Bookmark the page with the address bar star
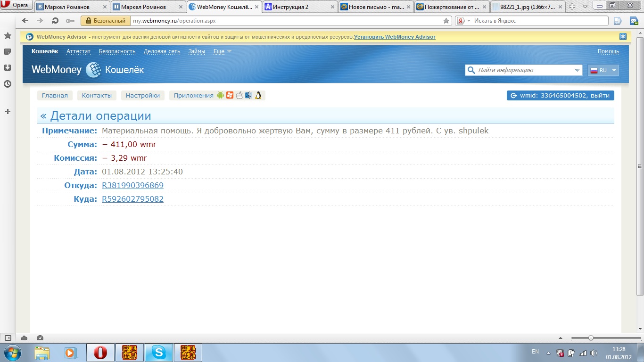The width and height of the screenshot is (644, 362). pyautogui.click(x=446, y=21)
